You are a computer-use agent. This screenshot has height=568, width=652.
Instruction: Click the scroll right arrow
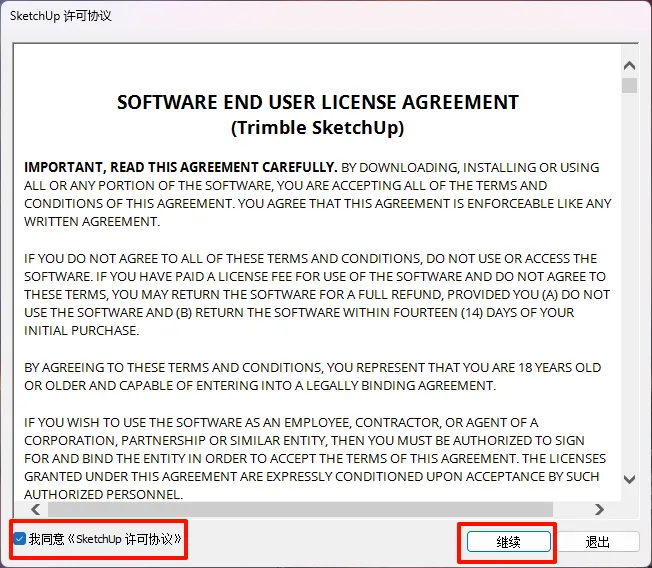coord(599,509)
